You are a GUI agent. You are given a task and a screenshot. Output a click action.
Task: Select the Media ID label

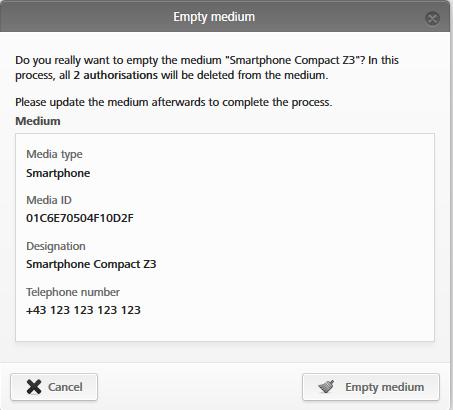point(49,200)
